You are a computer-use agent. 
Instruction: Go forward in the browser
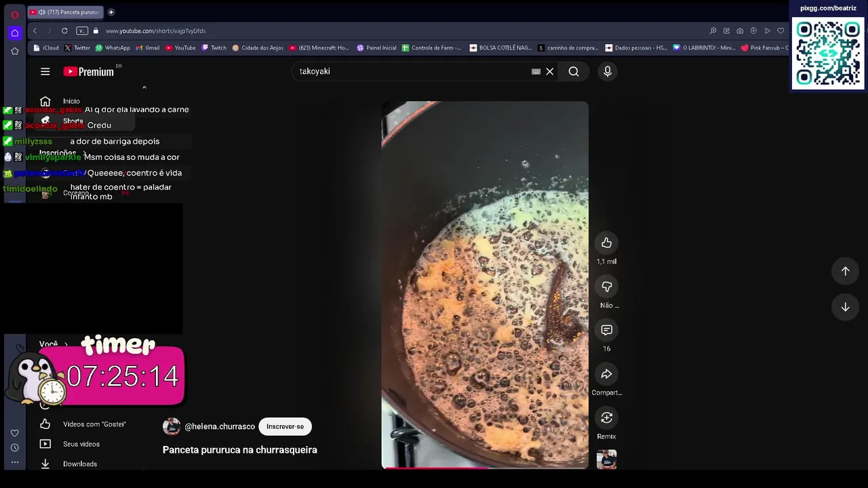tap(50, 30)
